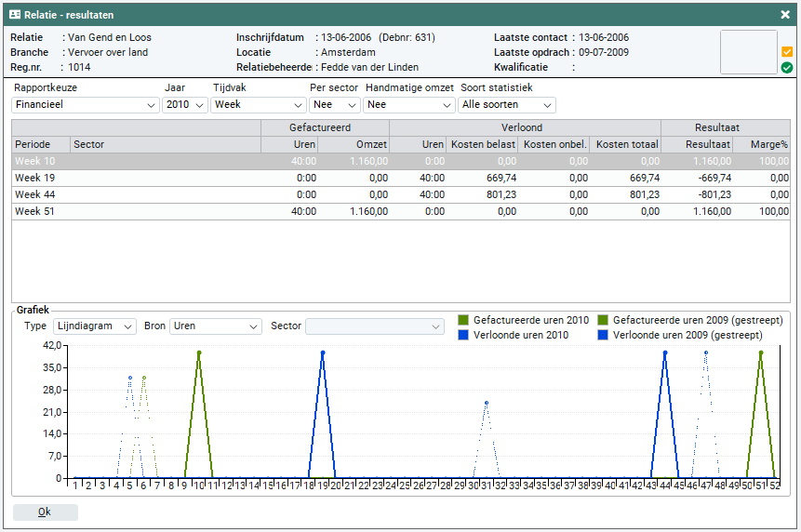The height and width of the screenshot is (532, 801).
Task: Open the Soort statistiek dropdown
Action: [507, 105]
